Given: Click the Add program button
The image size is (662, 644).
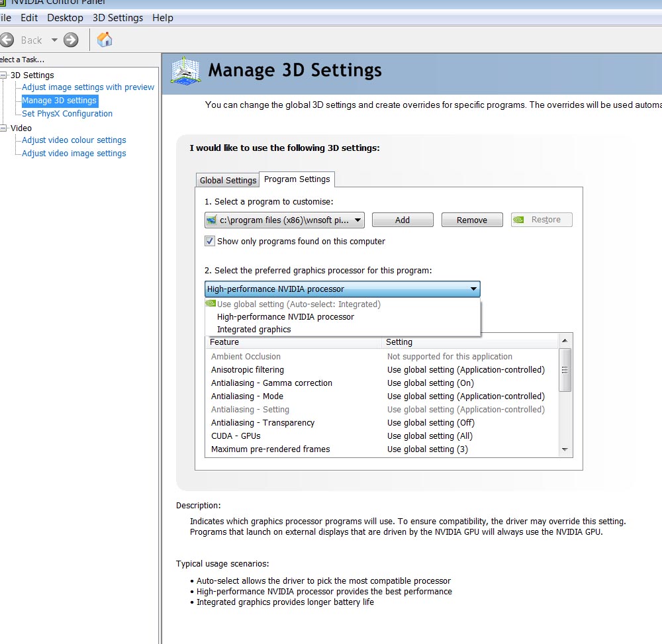Looking at the screenshot, I should pos(402,220).
